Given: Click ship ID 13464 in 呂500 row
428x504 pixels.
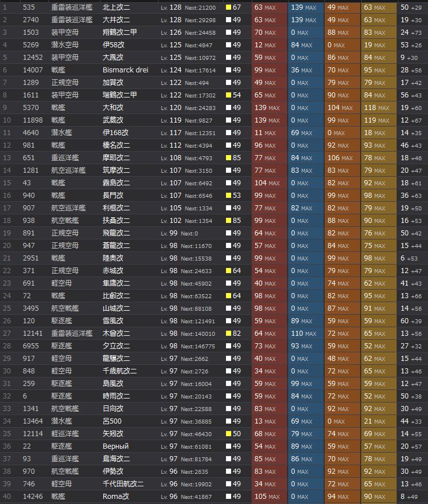Looking at the screenshot, I should [x=33, y=421].
